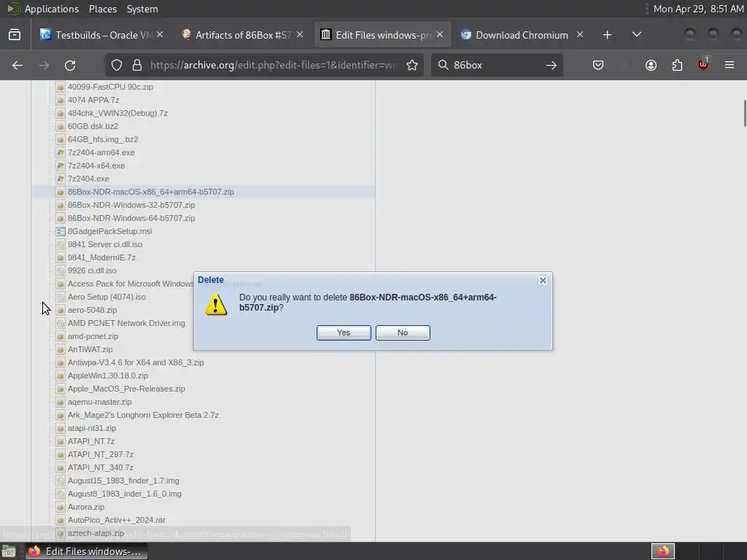Click the shield tracking protection icon
The width and height of the screenshot is (747, 560).
click(117, 65)
